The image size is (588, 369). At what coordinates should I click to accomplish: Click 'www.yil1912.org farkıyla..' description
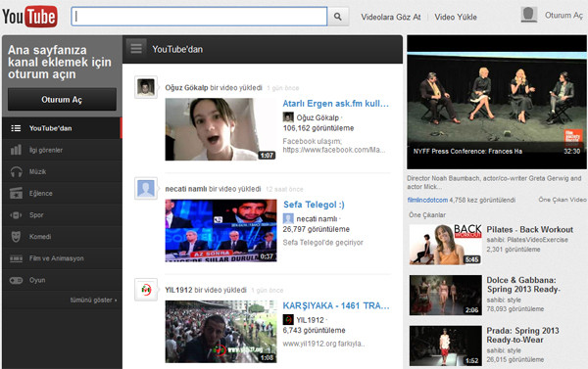(x=323, y=344)
